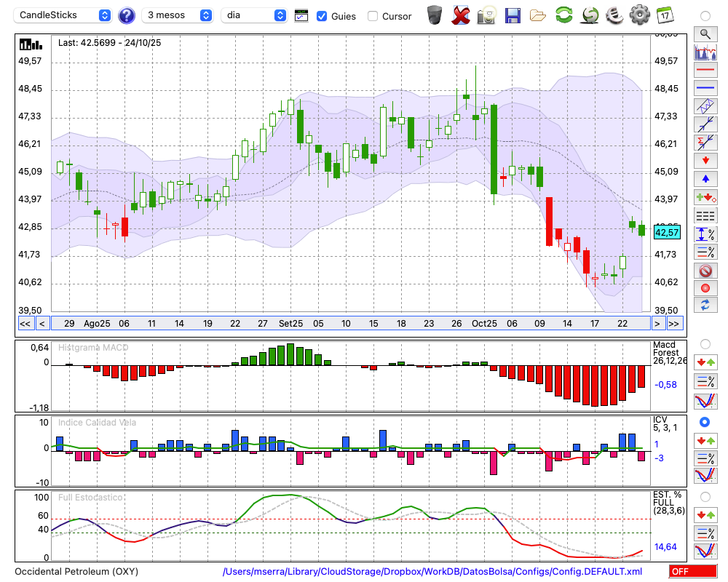The width and height of the screenshot is (728, 582).
Task: Click the Full Estocastico panel title
Action: [x=90, y=498]
